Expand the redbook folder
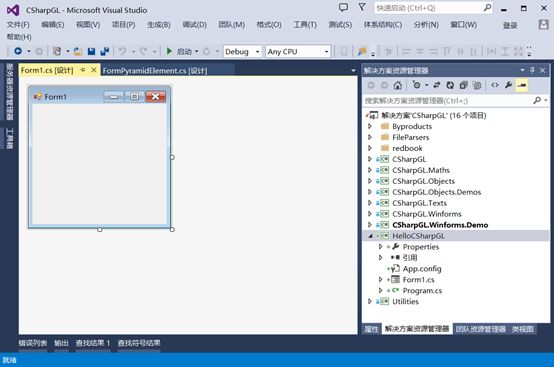This screenshot has width=554, height=367. point(370,148)
